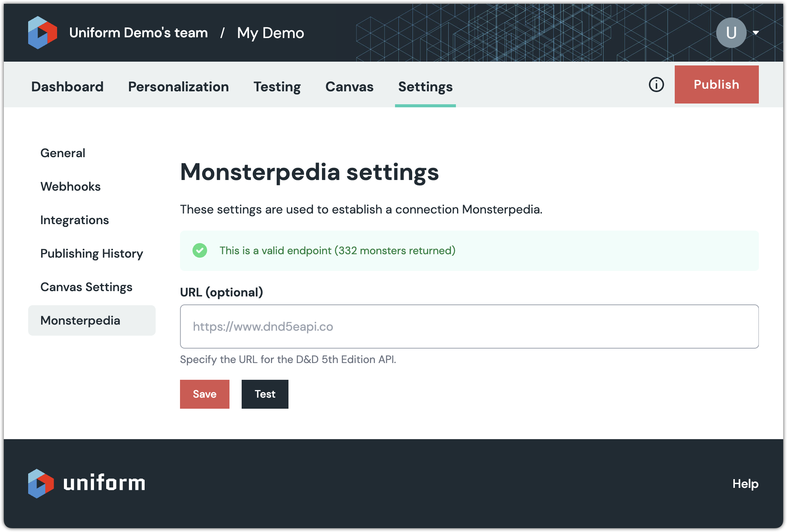This screenshot has height=532, width=787.
Task: Go to the Testing tab
Action: [277, 87]
